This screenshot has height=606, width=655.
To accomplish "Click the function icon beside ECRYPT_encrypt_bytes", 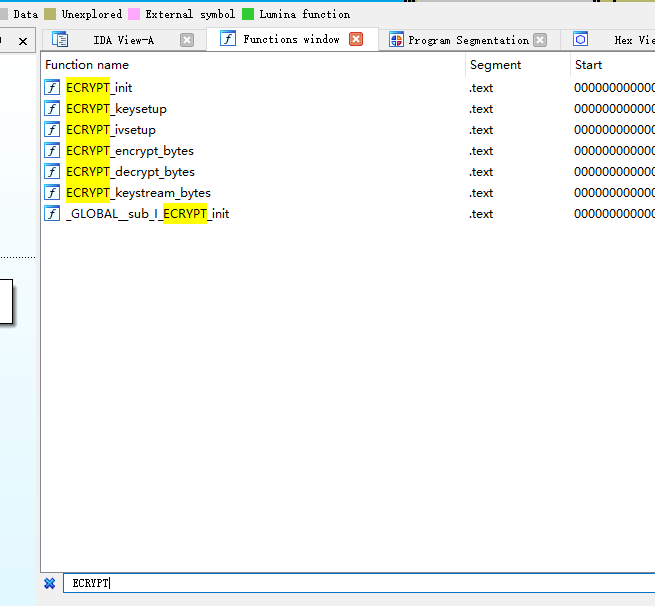I will 52,150.
